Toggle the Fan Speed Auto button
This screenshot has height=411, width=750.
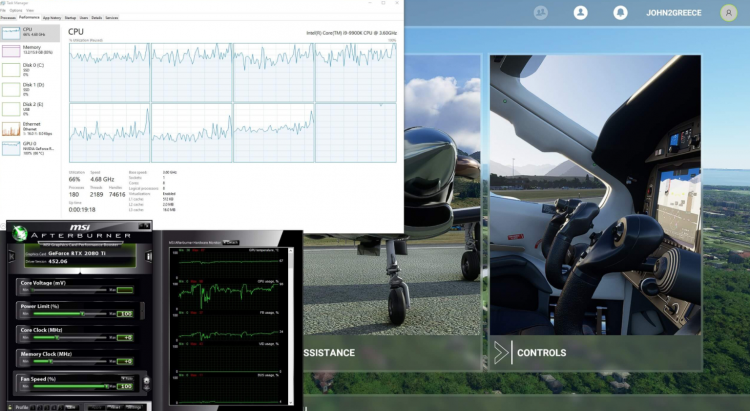[127, 377]
